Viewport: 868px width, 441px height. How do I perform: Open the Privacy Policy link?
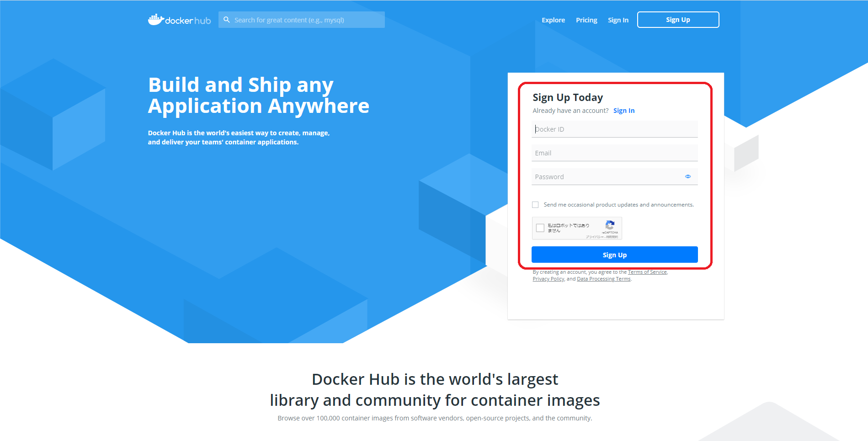pos(548,279)
